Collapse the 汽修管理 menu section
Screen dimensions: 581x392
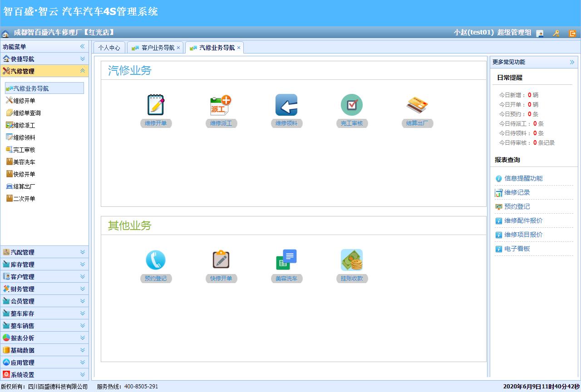[x=44, y=71]
